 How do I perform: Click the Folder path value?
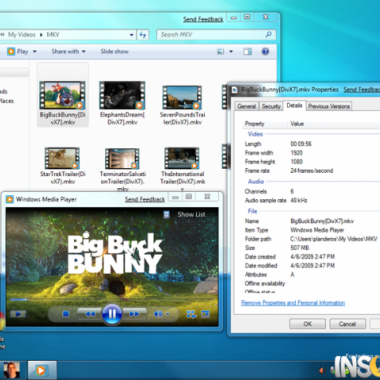[x=334, y=239]
